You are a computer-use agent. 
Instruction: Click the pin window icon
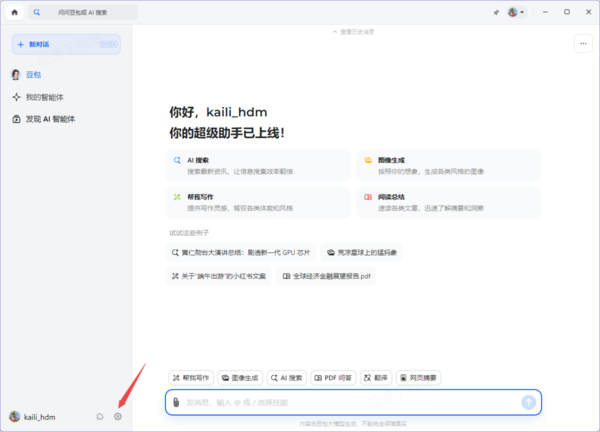pyautogui.click(x=496, y=12)
